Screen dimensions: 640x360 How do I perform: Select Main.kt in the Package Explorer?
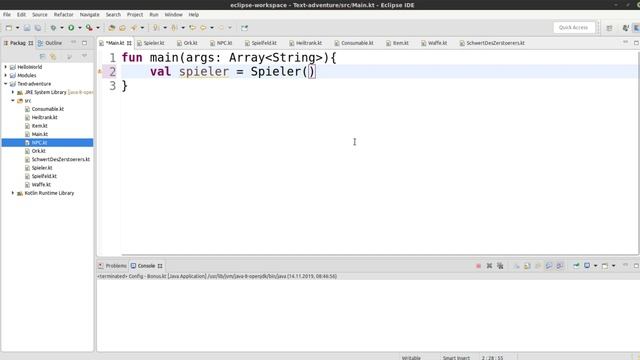pyautogui.click(x=40, y=134)
